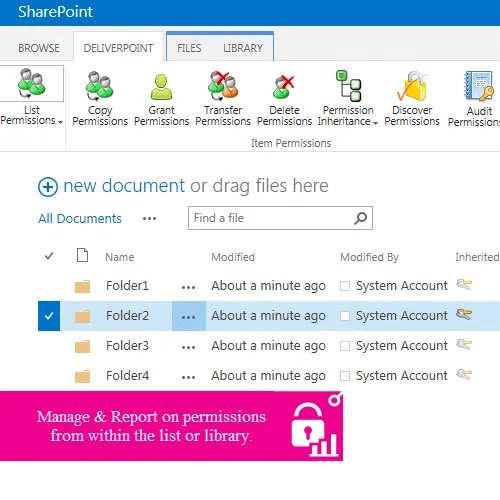500x500 pixels.
Task: Click the search magnifier in Find a file
Action: point(360,218)
